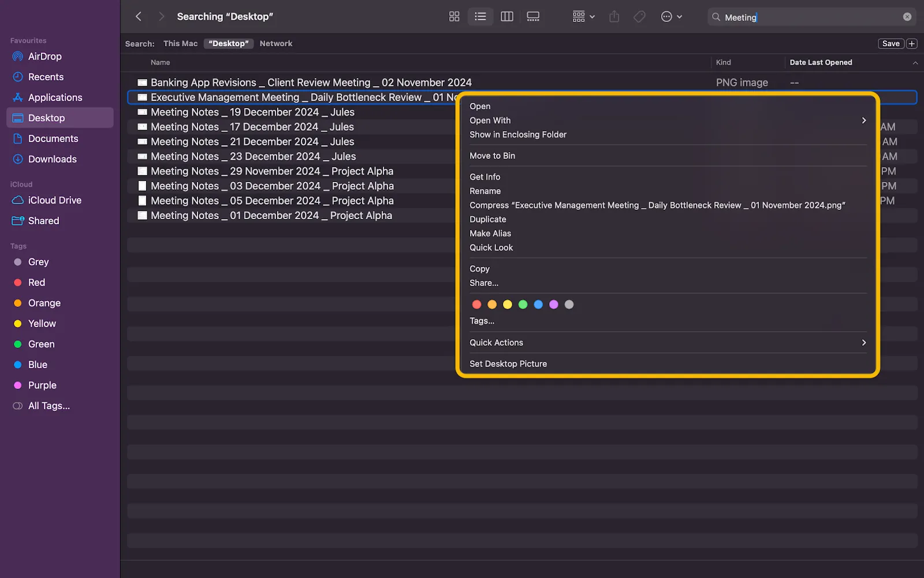Apply red tag color in context menu
This screenshot has width=924, height=578.
pos(476,305)
